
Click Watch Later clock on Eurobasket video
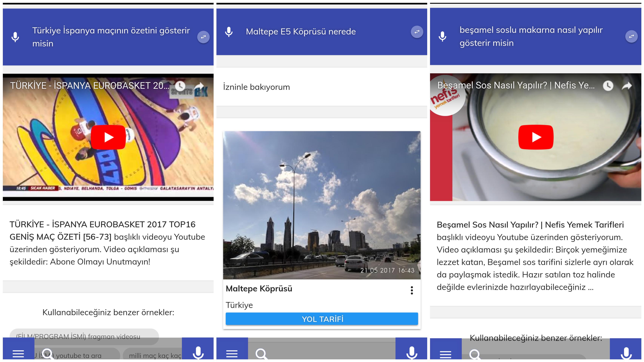(180, 86)
